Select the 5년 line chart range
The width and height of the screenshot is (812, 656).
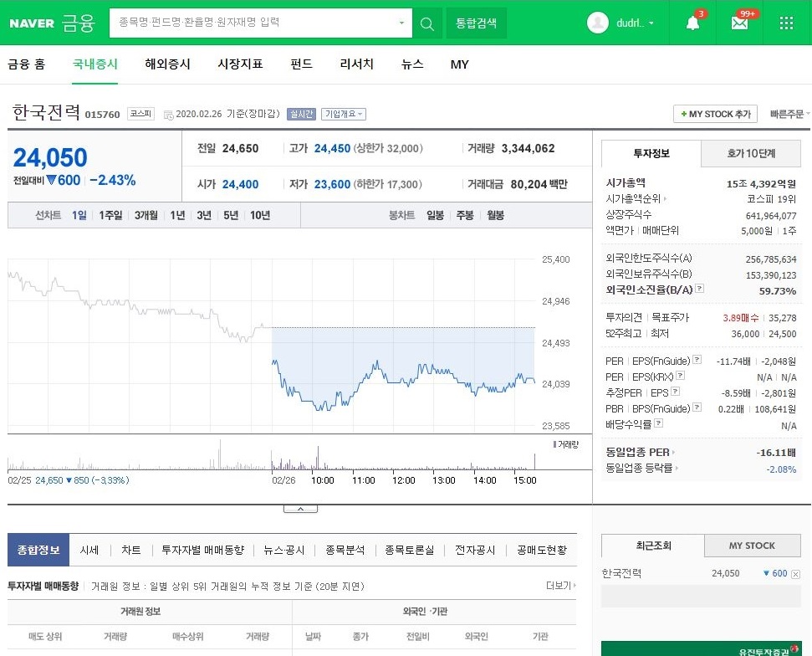pyautogui.click(x=231, y=215)
